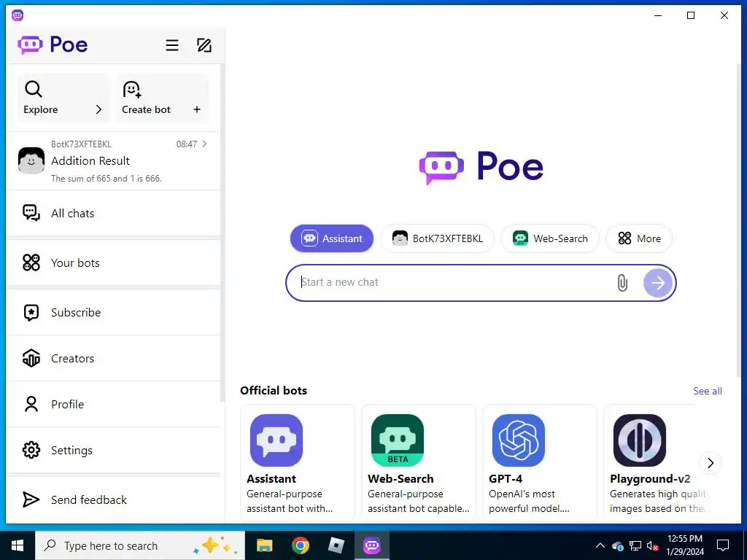The width and height of the screenshot is (747, 560).
Task: Select the BotK73XFTEBKL bot chip
Action: tap(438, 238)
